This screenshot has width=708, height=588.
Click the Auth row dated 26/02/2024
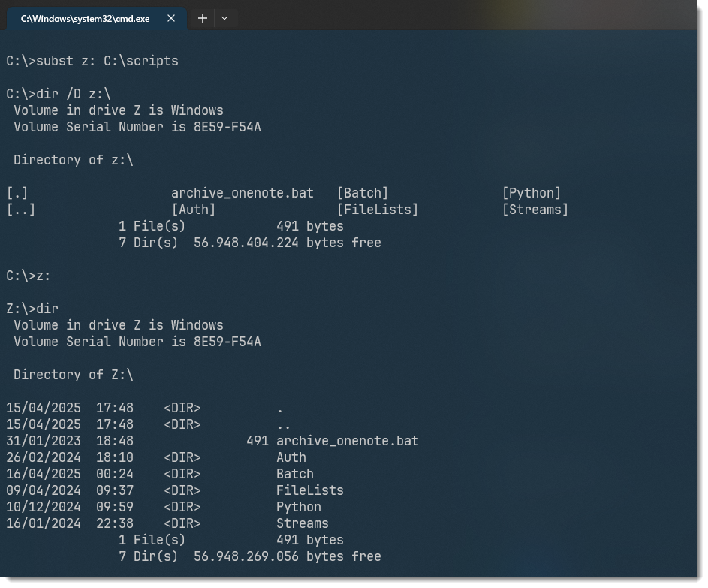coord(291,457)
